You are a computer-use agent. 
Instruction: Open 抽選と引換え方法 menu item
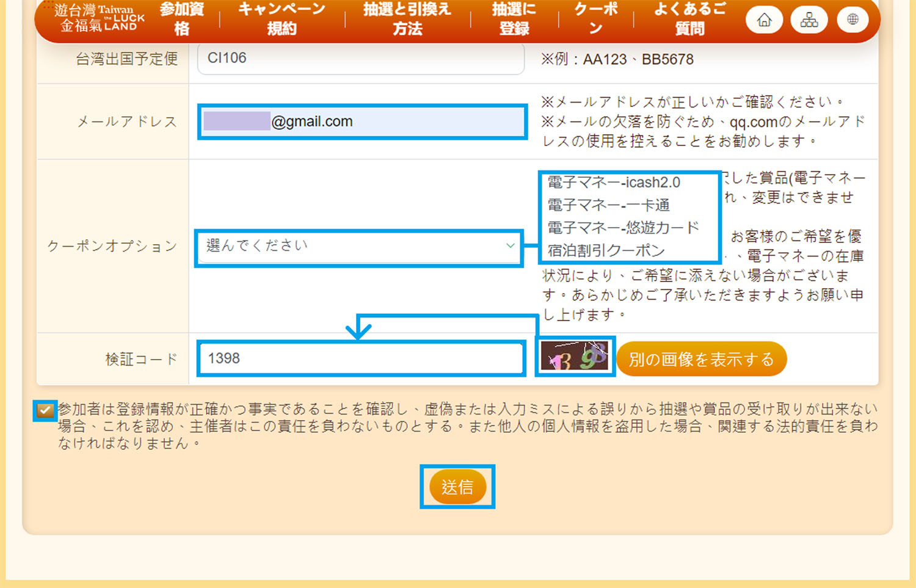tap(407, 19)
